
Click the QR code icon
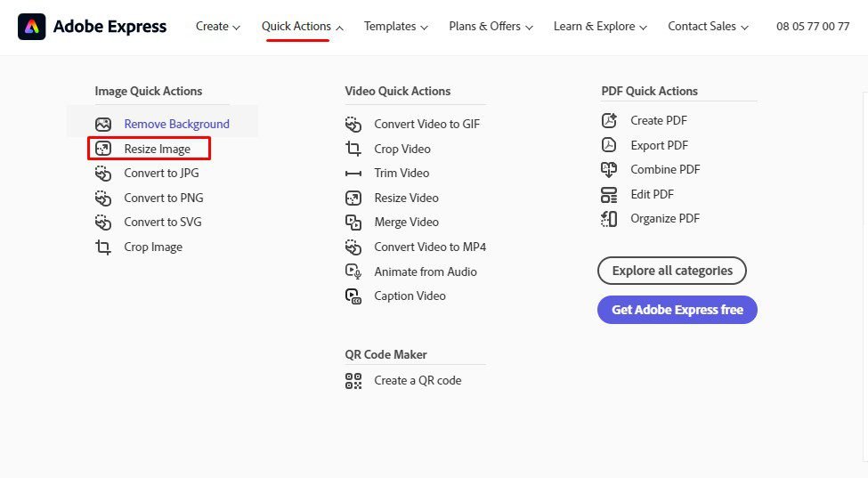(353, 381)
